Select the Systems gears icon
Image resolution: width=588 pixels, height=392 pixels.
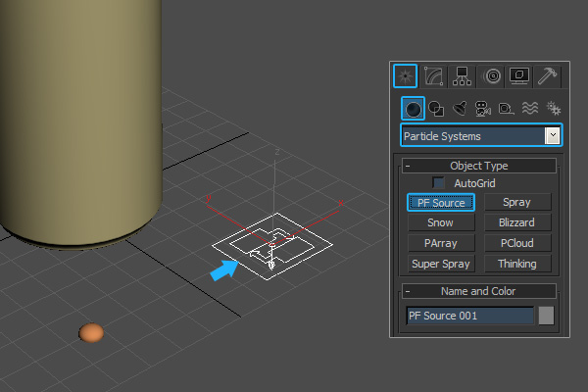pyautogui.click(x=553, y=108)
